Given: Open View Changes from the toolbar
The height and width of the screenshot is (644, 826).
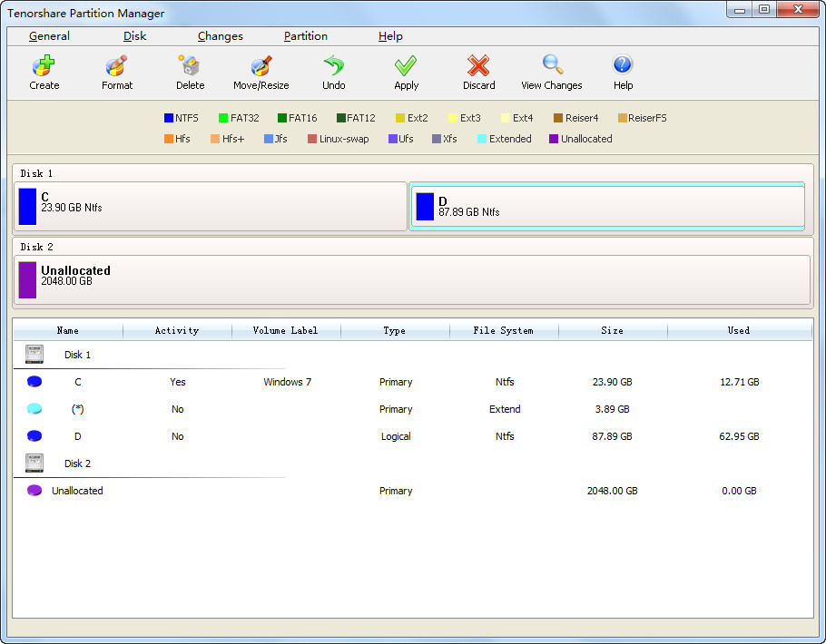Looking at the screenshot, I should pyautogui.click(x=551, y=72).
